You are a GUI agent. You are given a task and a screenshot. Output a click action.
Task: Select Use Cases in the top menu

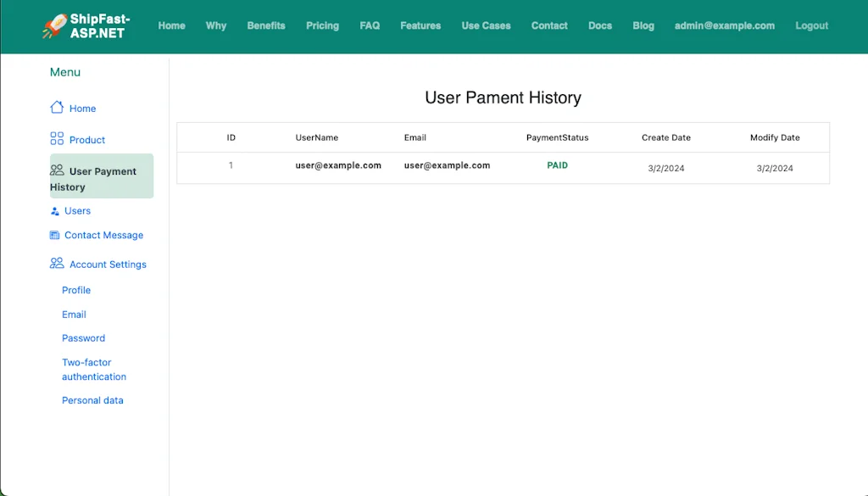pyautogui.click(x=486, y=25)
